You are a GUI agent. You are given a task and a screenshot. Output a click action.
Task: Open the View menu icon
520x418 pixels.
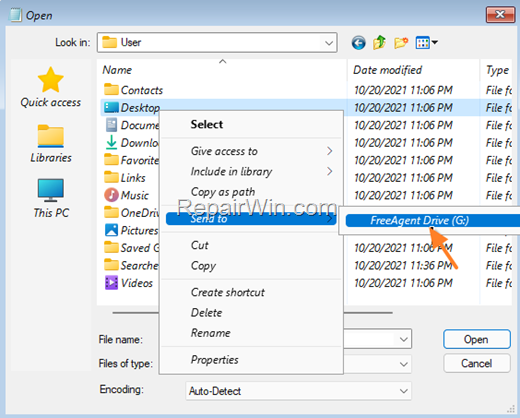tap(426, 43)
